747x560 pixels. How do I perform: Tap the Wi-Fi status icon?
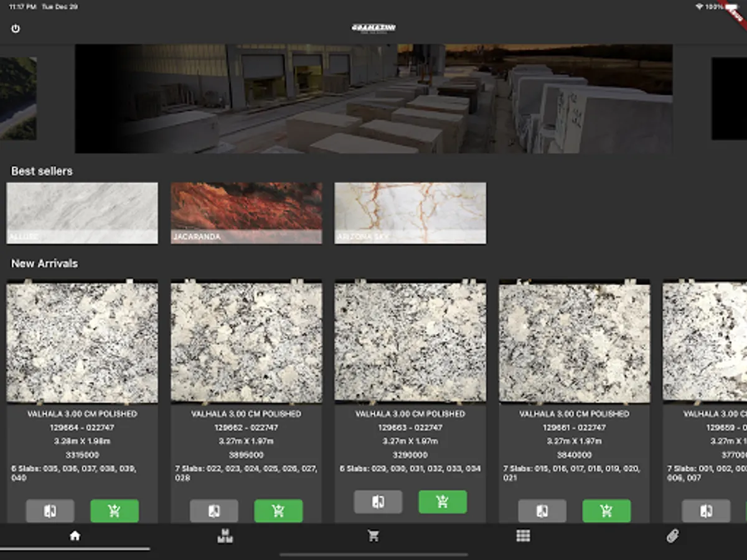(700, 7)
